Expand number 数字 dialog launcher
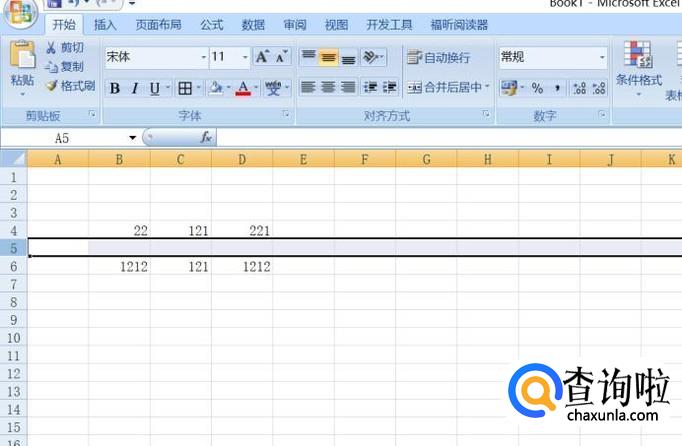The width and height of the screenshot is (682, 446). [x=602, y=114]
